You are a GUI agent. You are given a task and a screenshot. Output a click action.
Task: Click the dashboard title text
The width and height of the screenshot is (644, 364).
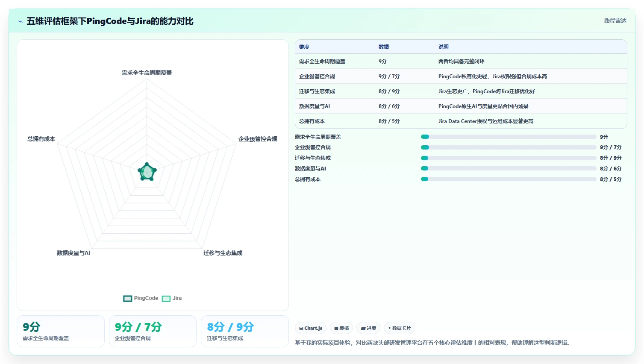110,21
